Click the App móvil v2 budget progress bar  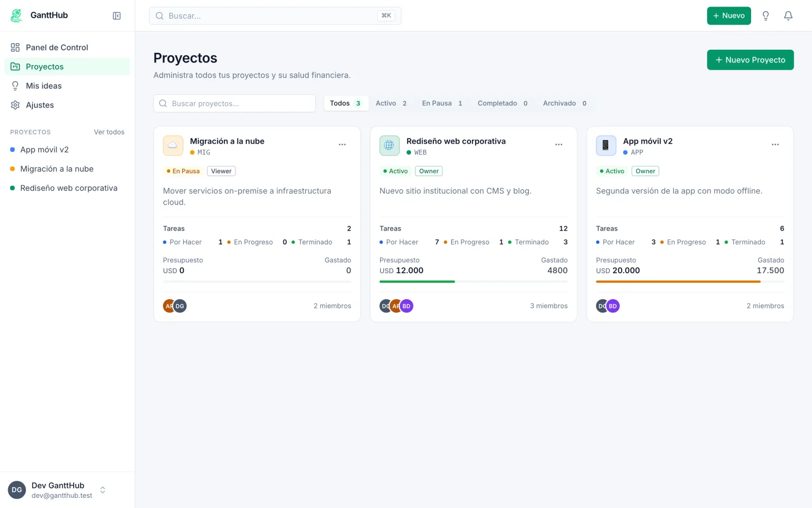[690, 281]
